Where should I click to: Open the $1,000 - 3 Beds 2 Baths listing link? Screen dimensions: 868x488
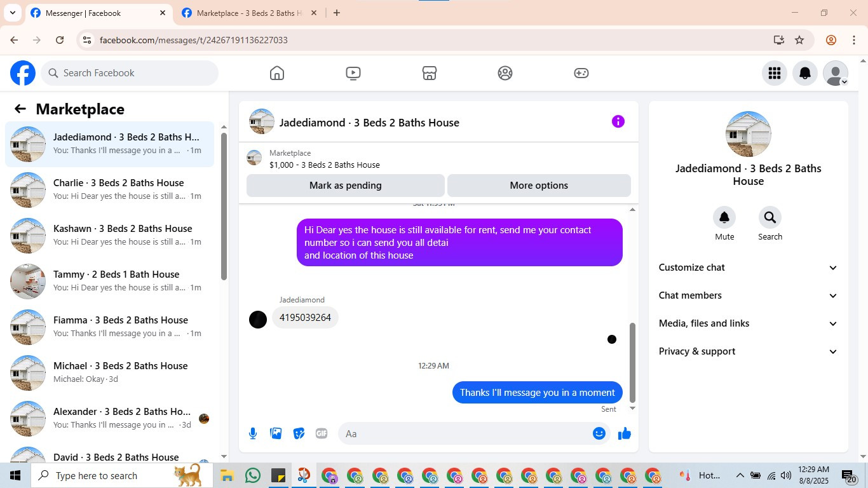325,165
